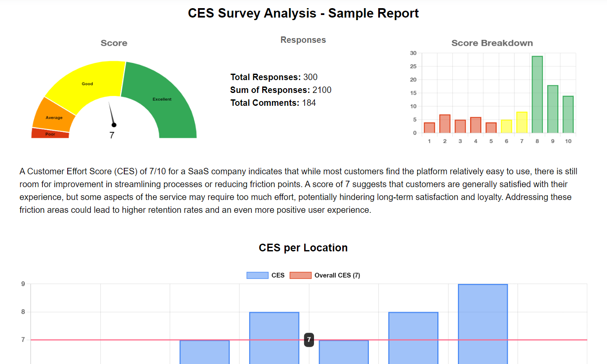The height and width of the screenshot is (364, 607).
Task: Click the CES per Location heading
Action: click(303, 248)
